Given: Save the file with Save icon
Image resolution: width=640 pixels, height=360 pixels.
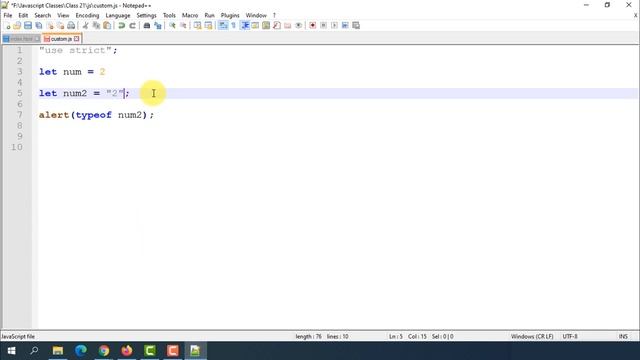Looking at the screenshot, I should pos(28,26).
